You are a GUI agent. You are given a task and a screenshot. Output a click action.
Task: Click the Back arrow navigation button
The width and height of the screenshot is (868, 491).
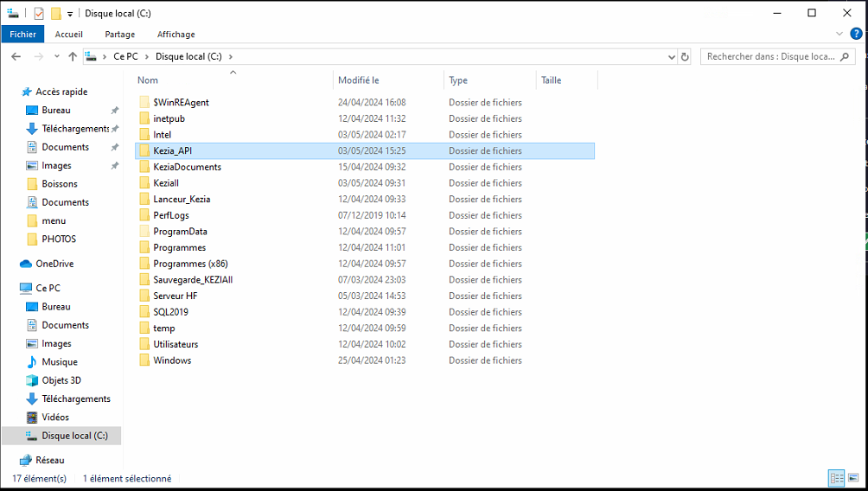[16, 56]
